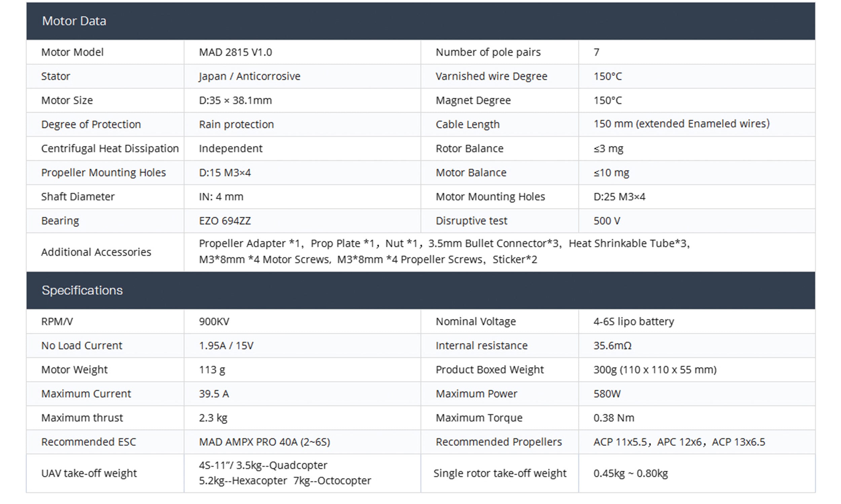The height and width of the screenshot is (504, 841).
Task: Click the 0.45kg ~ 0.80kg value
Action: coord(630,473)
